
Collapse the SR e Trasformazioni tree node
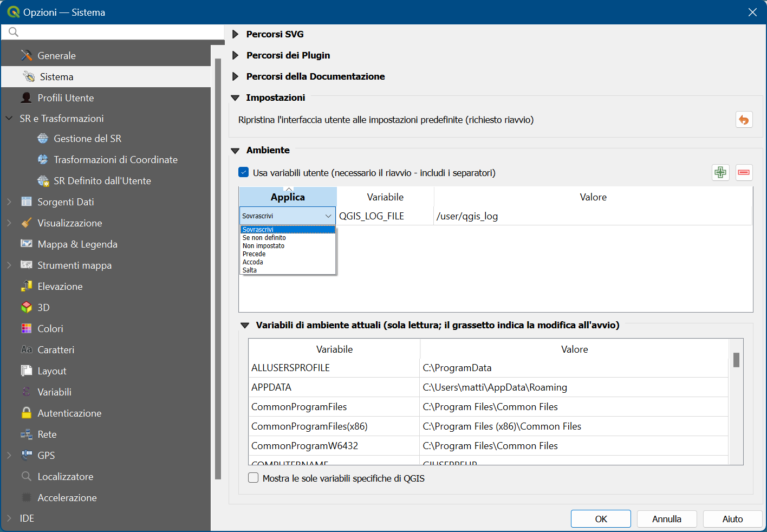point(9,118)
